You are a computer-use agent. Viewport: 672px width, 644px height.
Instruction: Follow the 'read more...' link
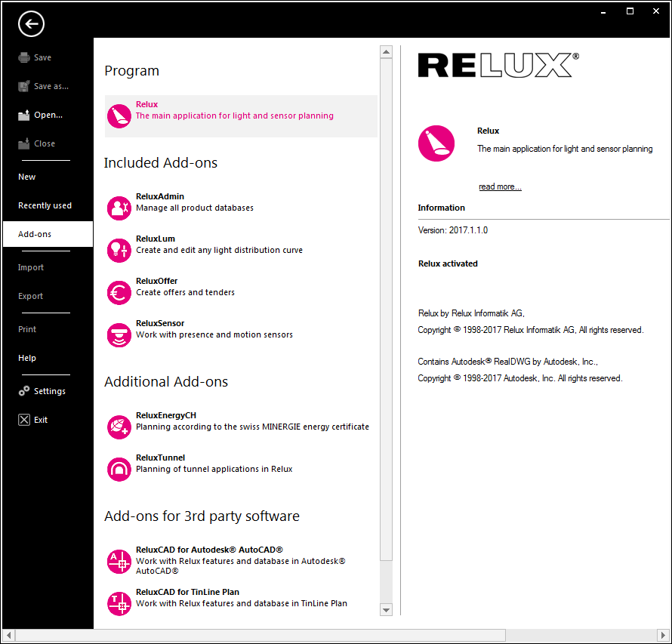(500, 186)
